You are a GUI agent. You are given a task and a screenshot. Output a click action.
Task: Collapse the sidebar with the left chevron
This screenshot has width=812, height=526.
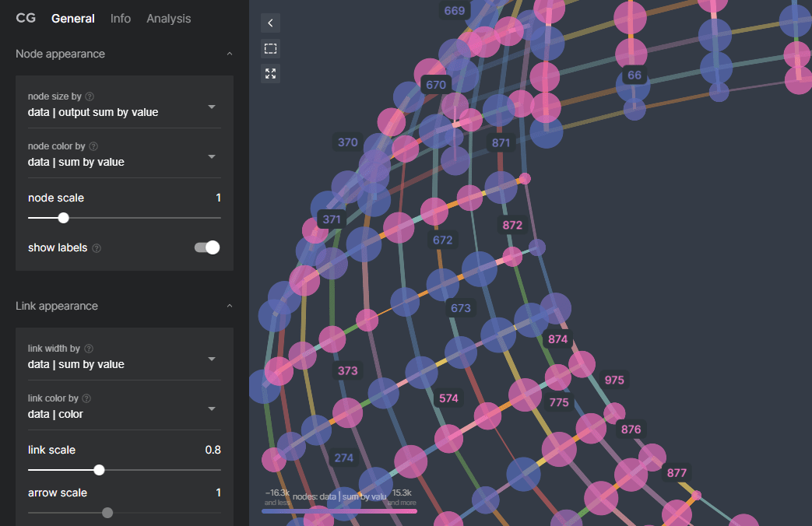(x=270, y=23)
